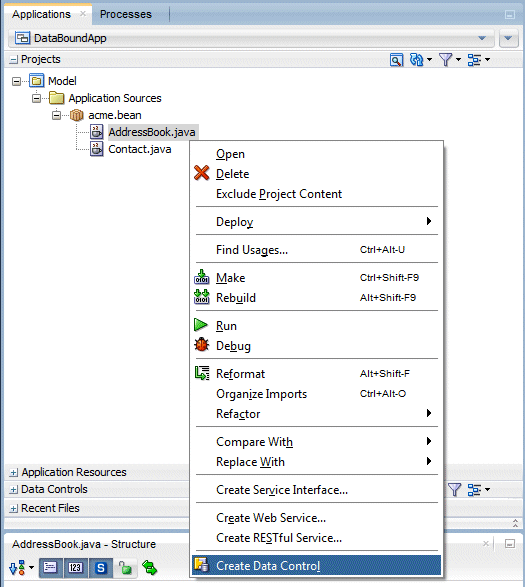Select the Application Sources label
The height and width of the screenshot is (587, 525).
coord(115,98)
